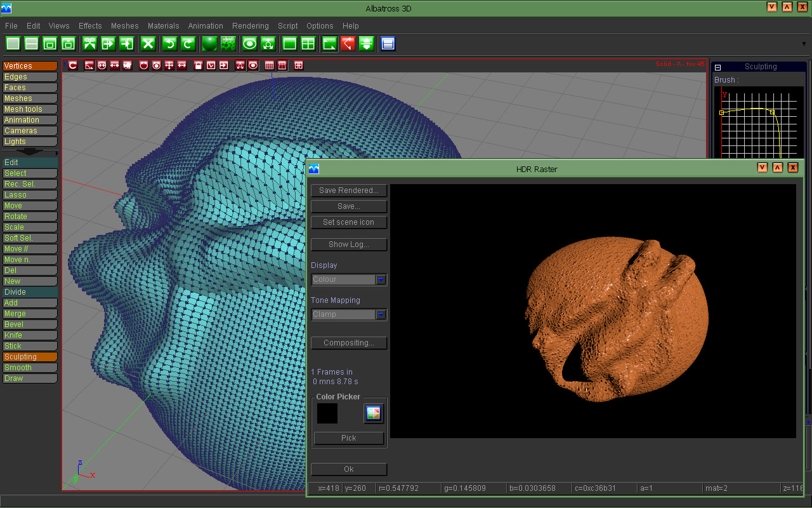The width and height of the screenshot is (812, 508).
Task: Activate the Scale tool
Action: click(x=30, y=227)
